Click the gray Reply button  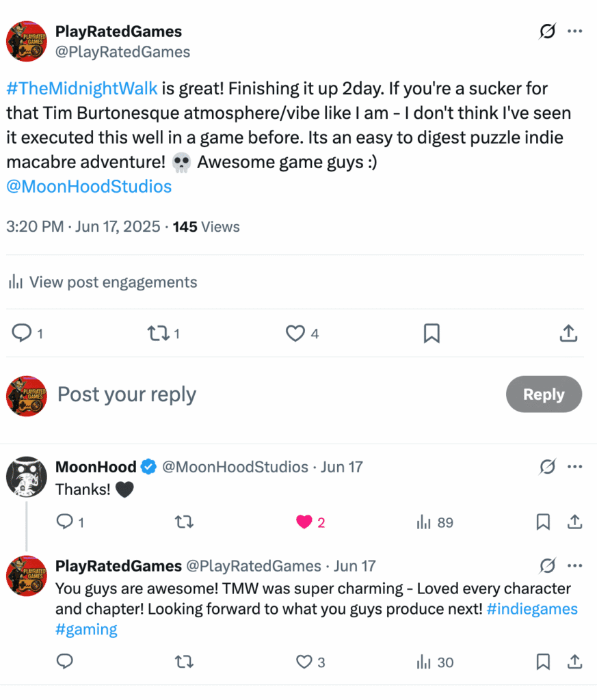click(x=544, y=394)
